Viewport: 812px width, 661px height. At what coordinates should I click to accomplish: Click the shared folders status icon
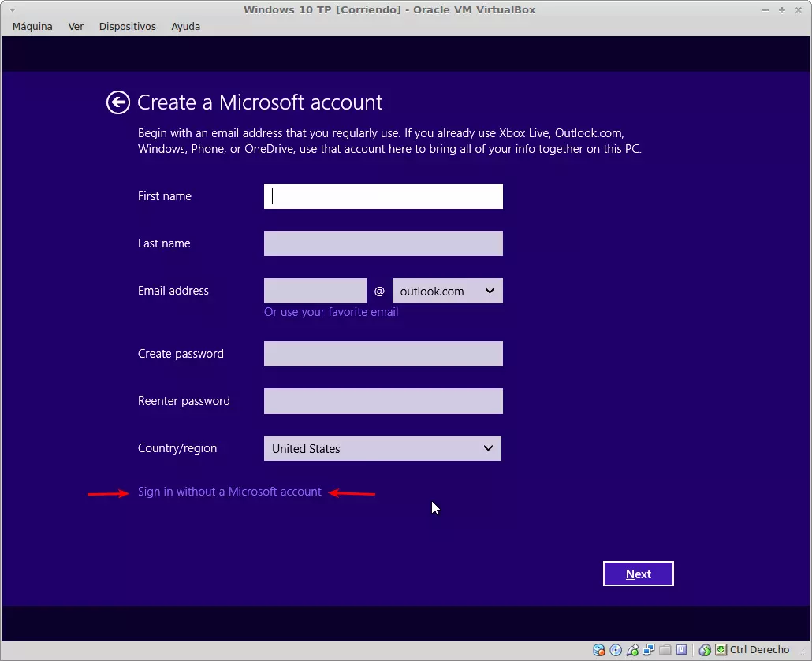click(x=665, y=650)
